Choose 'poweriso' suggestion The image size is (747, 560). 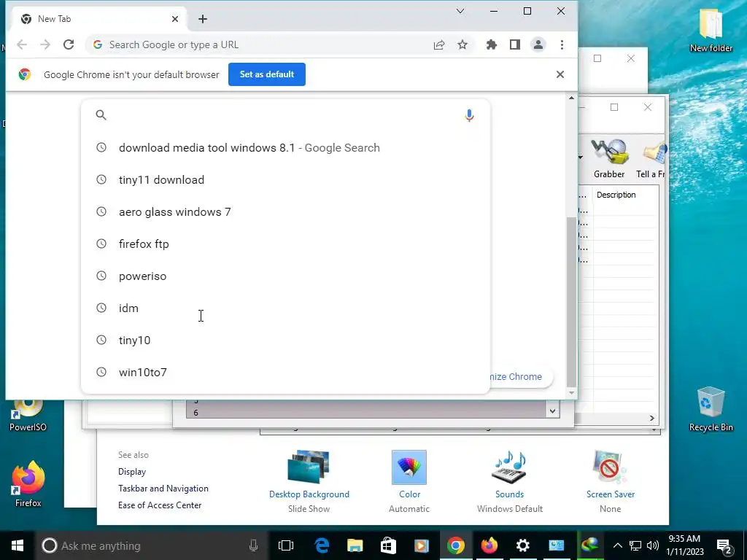[285, 276]
